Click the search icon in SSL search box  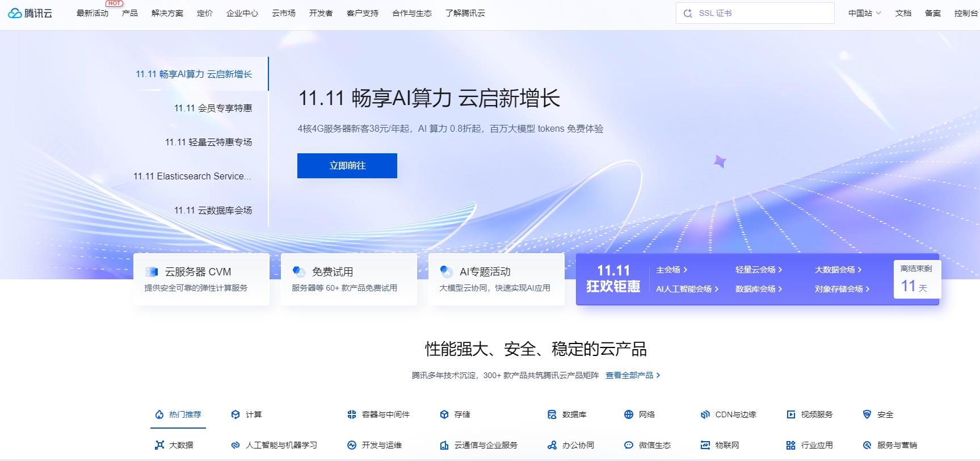pos(688,13)
